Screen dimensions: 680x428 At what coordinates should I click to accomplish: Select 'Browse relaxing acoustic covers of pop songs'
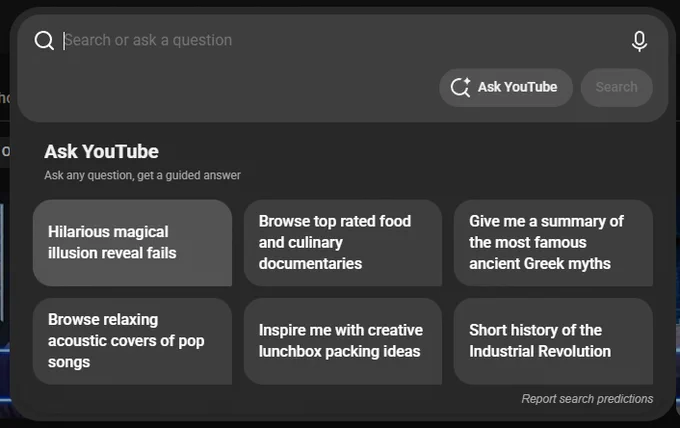(x=132, y=341)
